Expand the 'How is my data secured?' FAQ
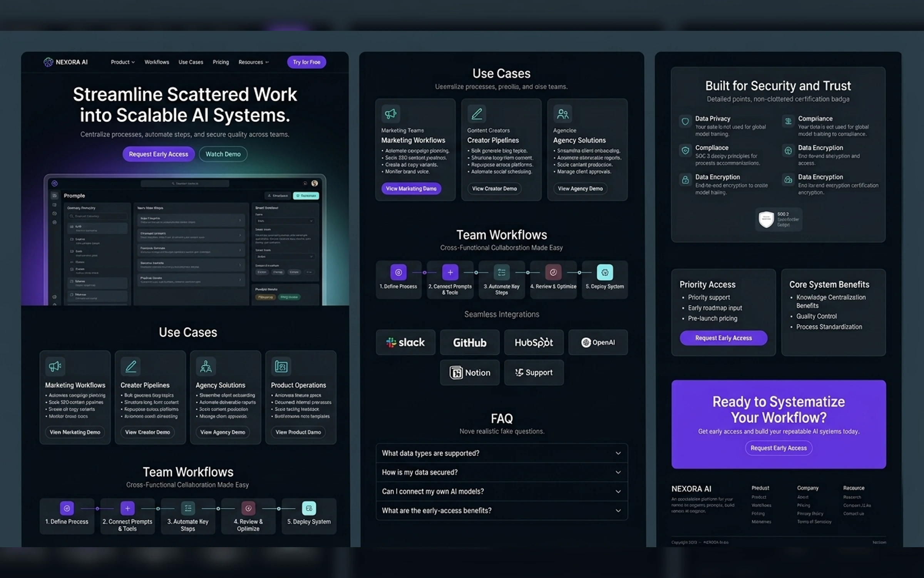Screen dimensions: 924x578 pyautogui.click(x=502, y=472)
